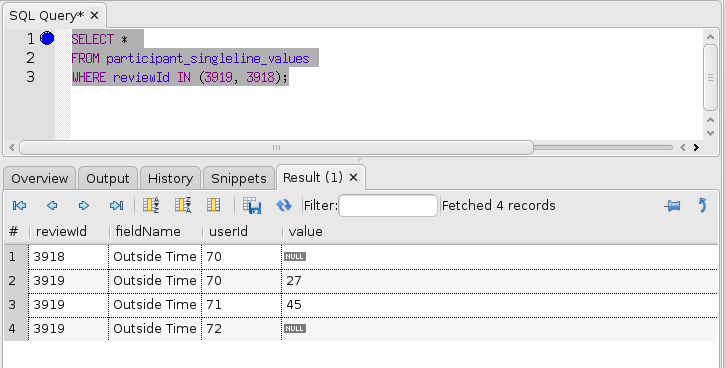Click userId cell 71
726x368 pixels.
241,305
